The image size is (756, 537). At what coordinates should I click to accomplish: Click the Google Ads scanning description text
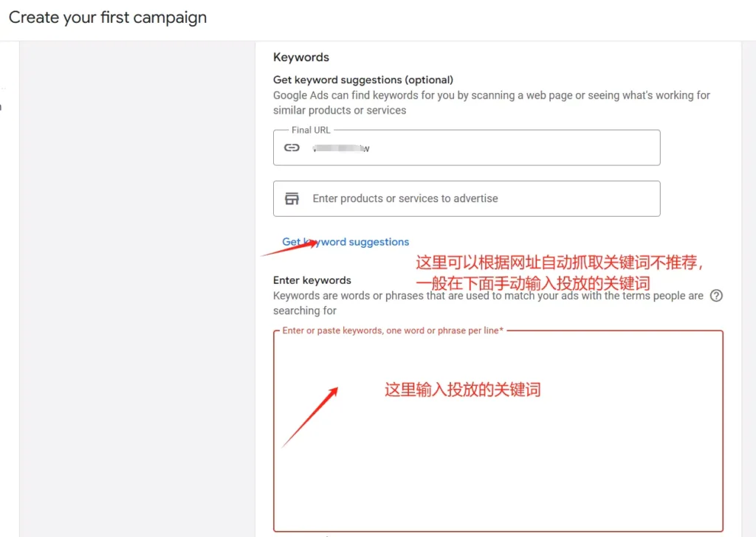491,103
